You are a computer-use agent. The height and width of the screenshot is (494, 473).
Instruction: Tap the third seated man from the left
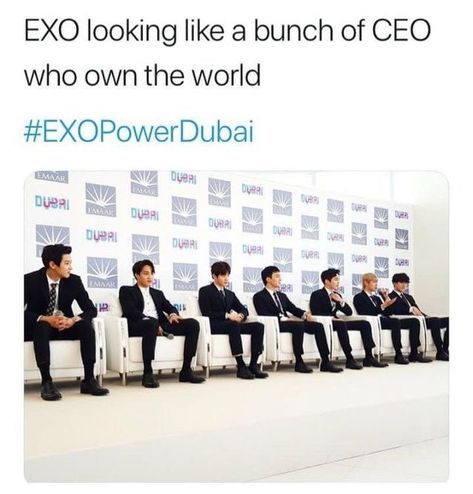click(230, 317)
